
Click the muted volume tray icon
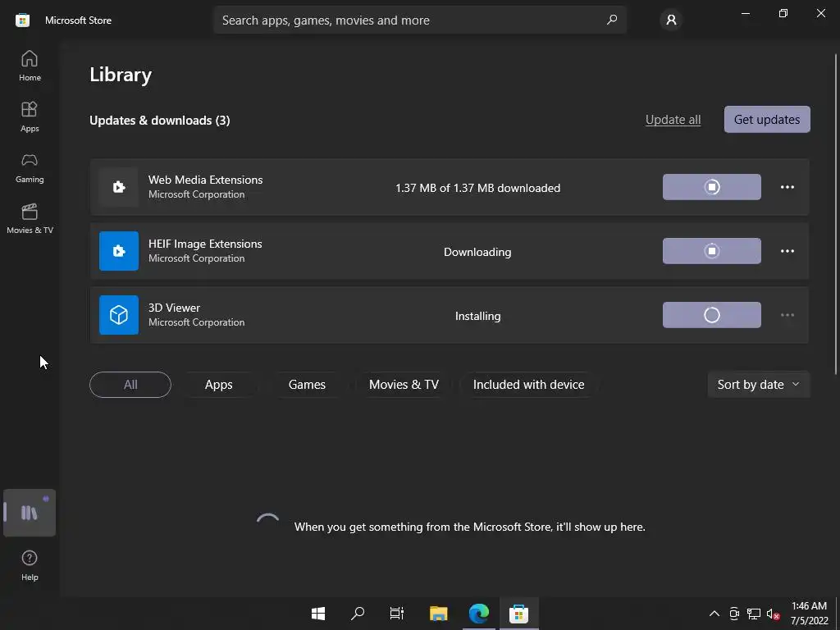tap(773, 614)
